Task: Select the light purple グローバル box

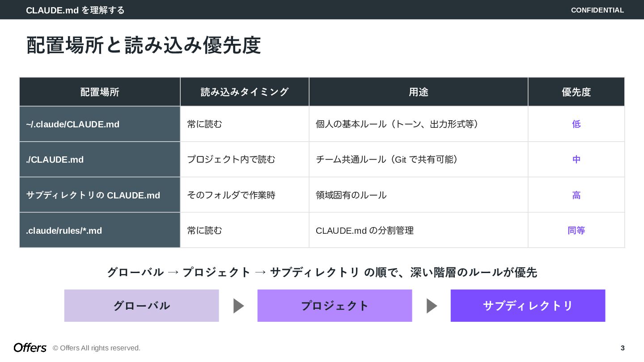Action: 141,306
